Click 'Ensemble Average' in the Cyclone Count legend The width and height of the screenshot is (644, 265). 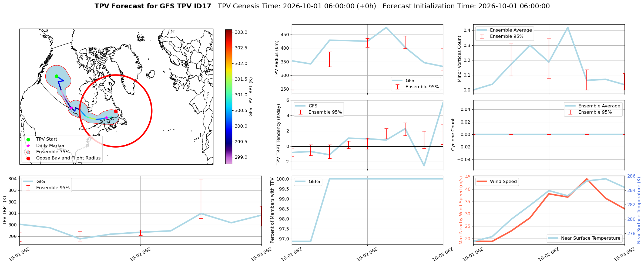coord(599,106)
